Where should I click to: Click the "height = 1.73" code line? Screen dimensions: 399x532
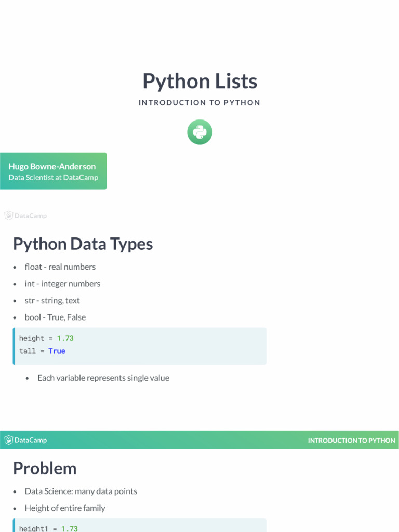pos(46,338)
